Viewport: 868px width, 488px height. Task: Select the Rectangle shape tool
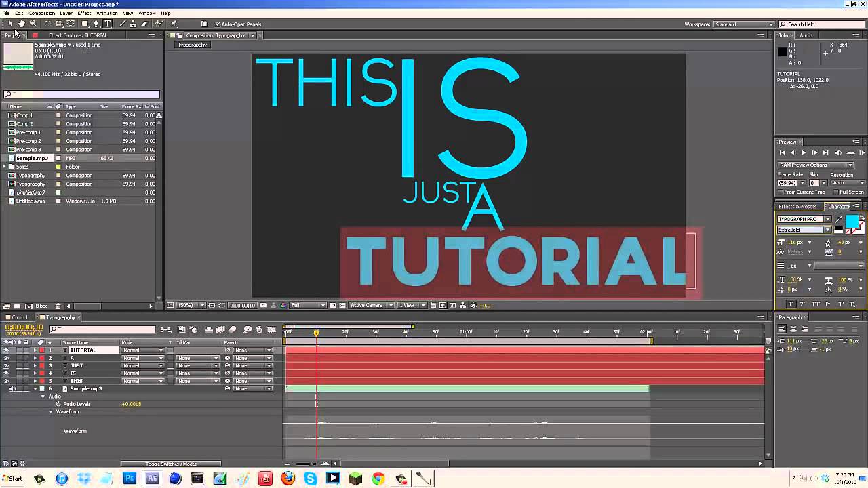pyautogui.click(x=85, y=24)
